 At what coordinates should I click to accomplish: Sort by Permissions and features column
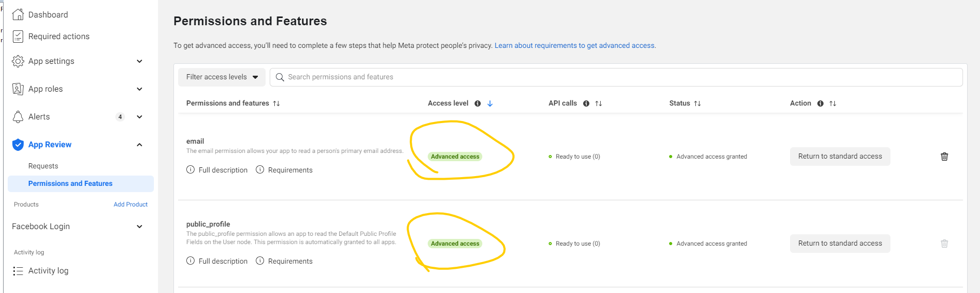coord(276,104)
